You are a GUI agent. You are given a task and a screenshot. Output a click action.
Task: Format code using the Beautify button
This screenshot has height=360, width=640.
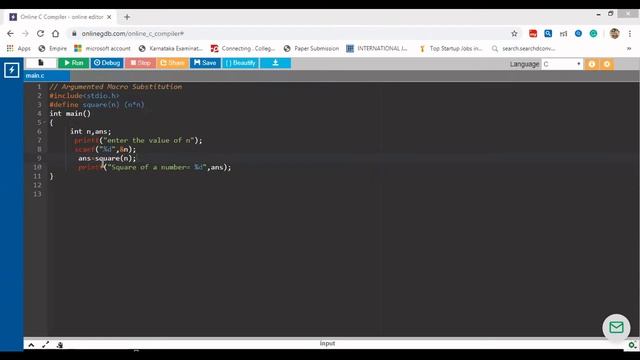click(x=240, y=63)
